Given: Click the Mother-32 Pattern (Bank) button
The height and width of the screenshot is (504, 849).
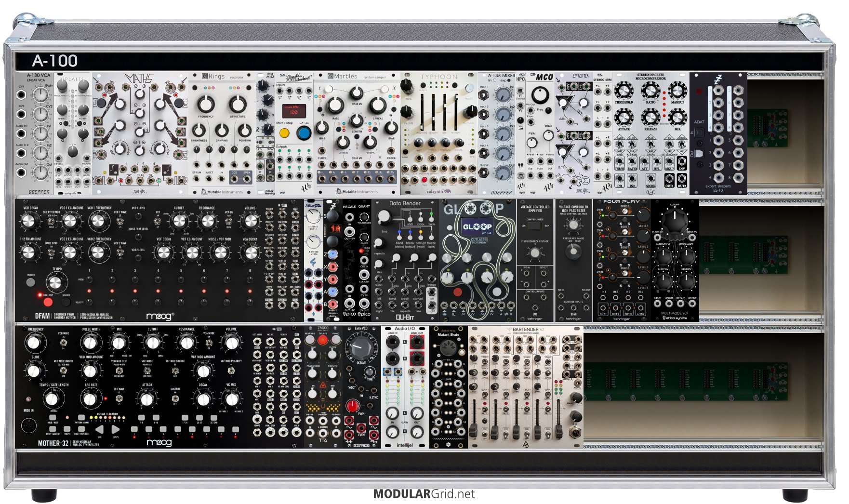Looking at the screenshot, I should (81, 418).
